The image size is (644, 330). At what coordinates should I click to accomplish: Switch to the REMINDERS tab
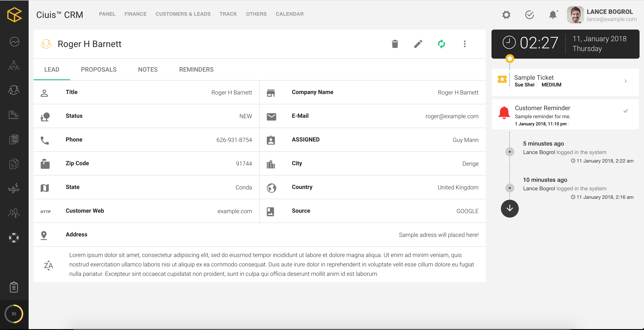[196, 69]
